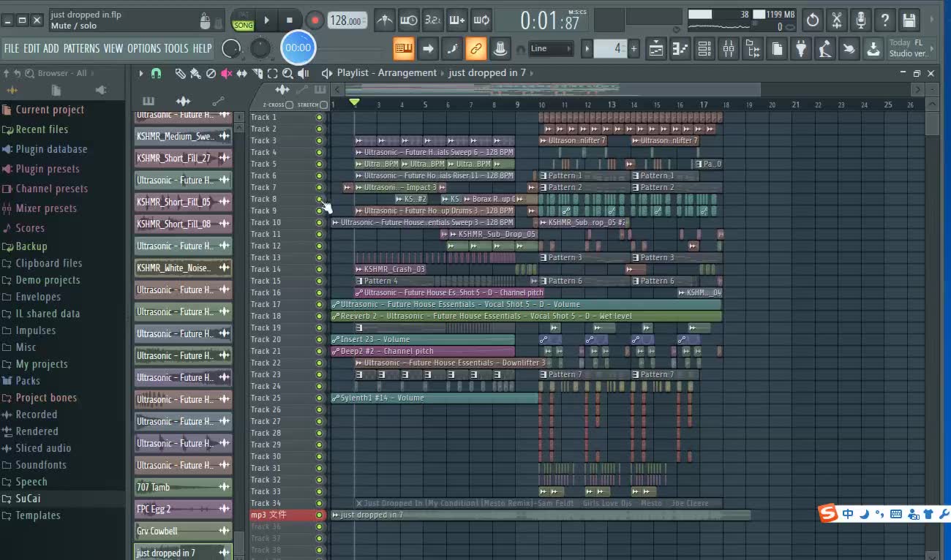The image size is (951, 560).
Task: Open the EDIT menu
Action: pos(31,48)
